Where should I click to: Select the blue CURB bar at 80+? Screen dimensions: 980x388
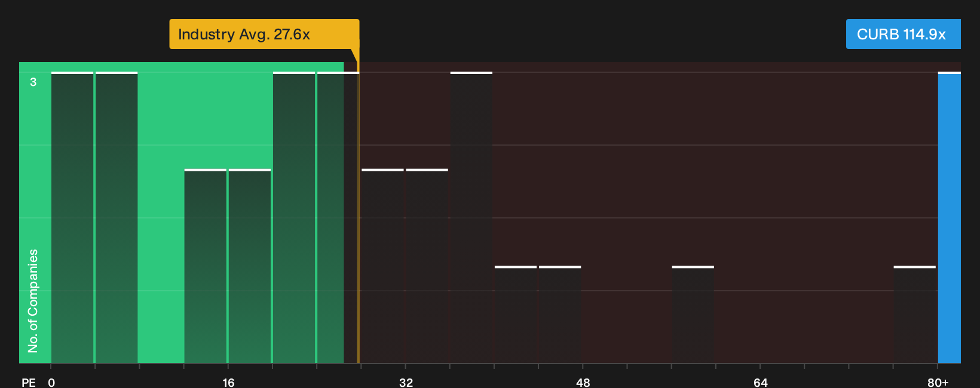[950, 217]
